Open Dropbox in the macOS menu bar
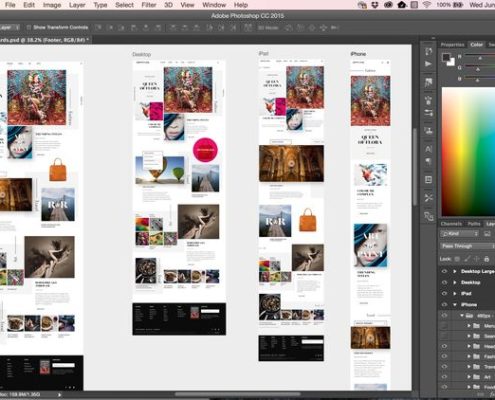Screen dimensions: 495x400 (x=375, y=5)
